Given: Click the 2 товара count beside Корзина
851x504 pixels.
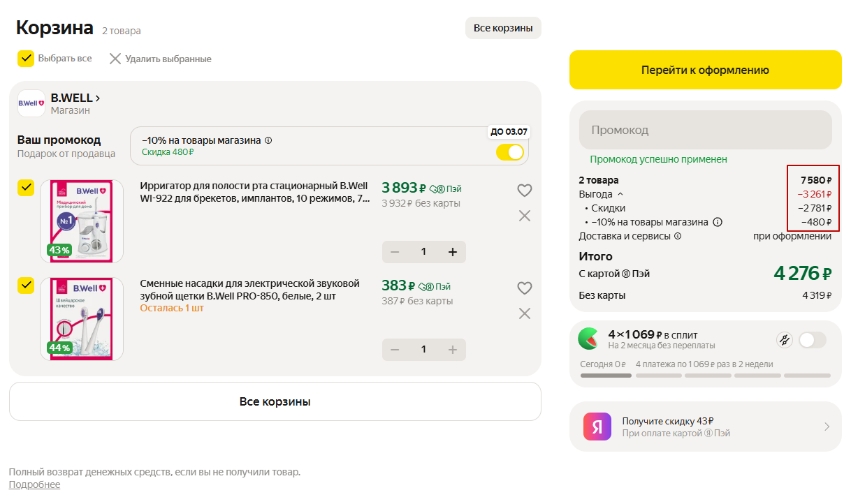Looking at the screenshot, I should click(x=122, y=31).
